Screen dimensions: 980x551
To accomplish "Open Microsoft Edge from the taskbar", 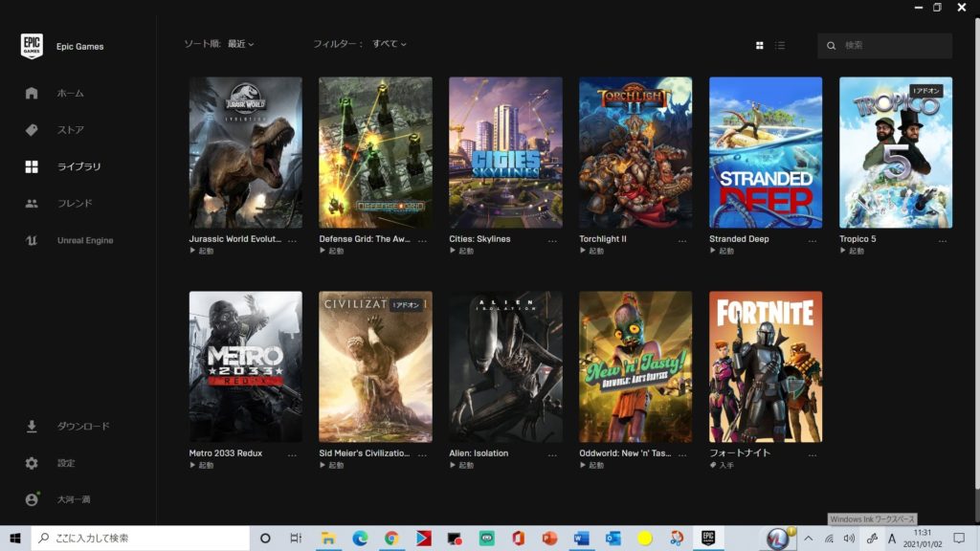I will pyautogui.click(x=360, y=538).
